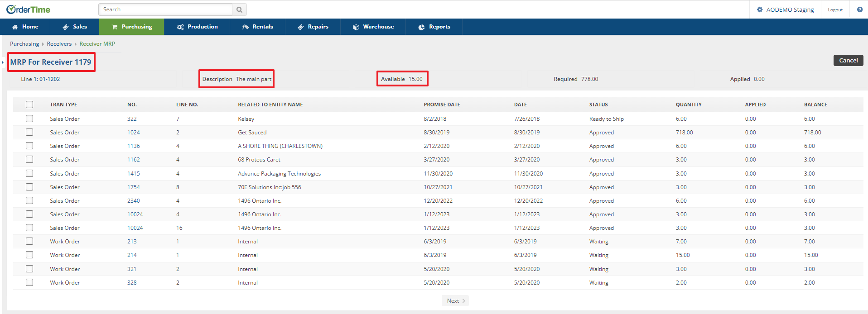Image resolution: width=868 pixels, height=314 pixels.
Task: Open the Warehouse menu
Action: (x=373, y=27)
